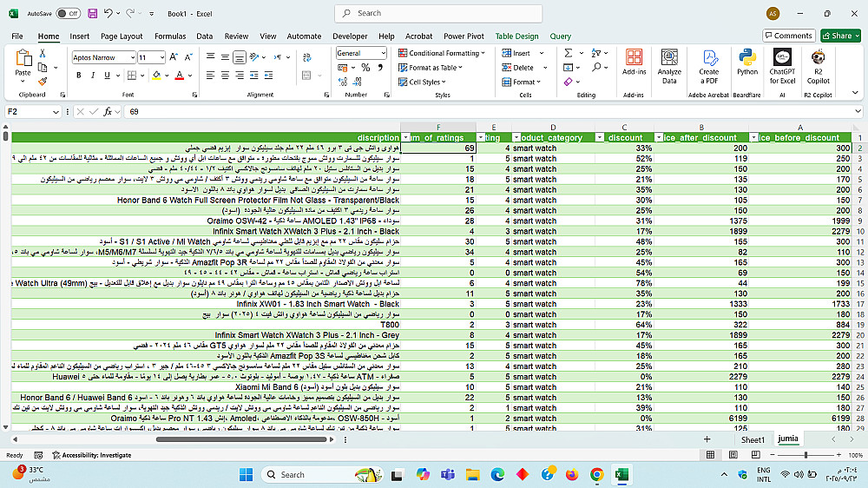This screenshot has width=868, height=488.
Task: Click the title bar Search box
Action: [x=438, y=13]
